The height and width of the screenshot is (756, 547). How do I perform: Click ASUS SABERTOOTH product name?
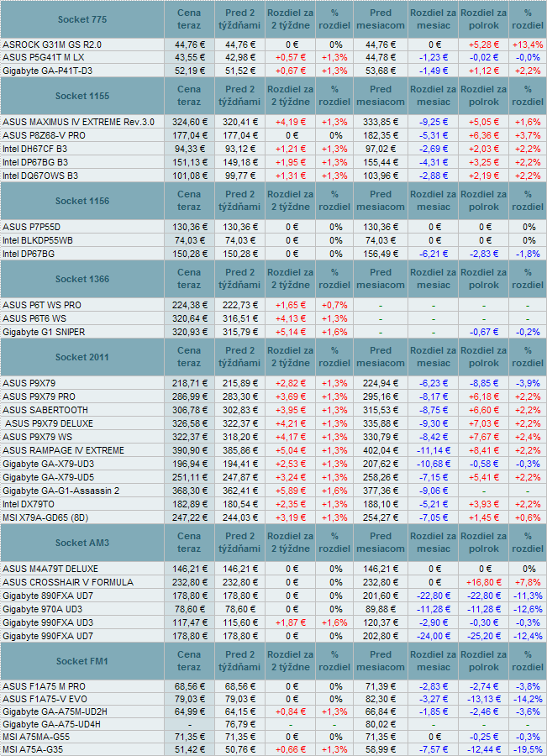[x=45, y=410]
